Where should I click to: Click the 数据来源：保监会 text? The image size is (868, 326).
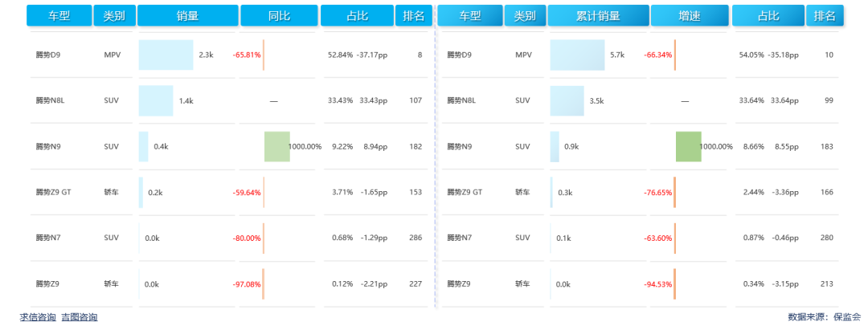(824, 317)
